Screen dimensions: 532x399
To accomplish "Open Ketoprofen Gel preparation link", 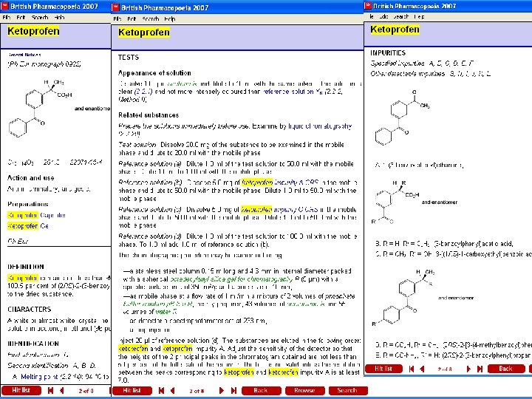I will 28,225.
